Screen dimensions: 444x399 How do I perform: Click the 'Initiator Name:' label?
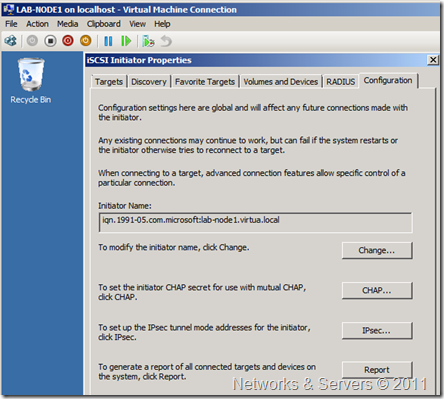[x=125, y=206]
